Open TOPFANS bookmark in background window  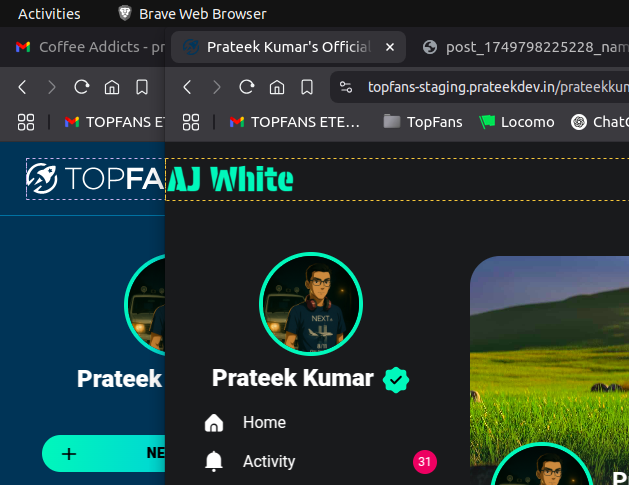click(x=114, y=122)
